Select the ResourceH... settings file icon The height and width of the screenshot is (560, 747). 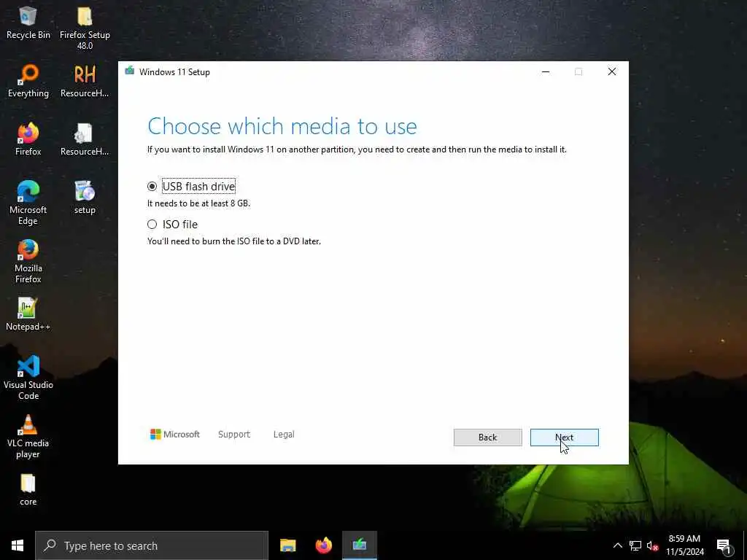85,139
